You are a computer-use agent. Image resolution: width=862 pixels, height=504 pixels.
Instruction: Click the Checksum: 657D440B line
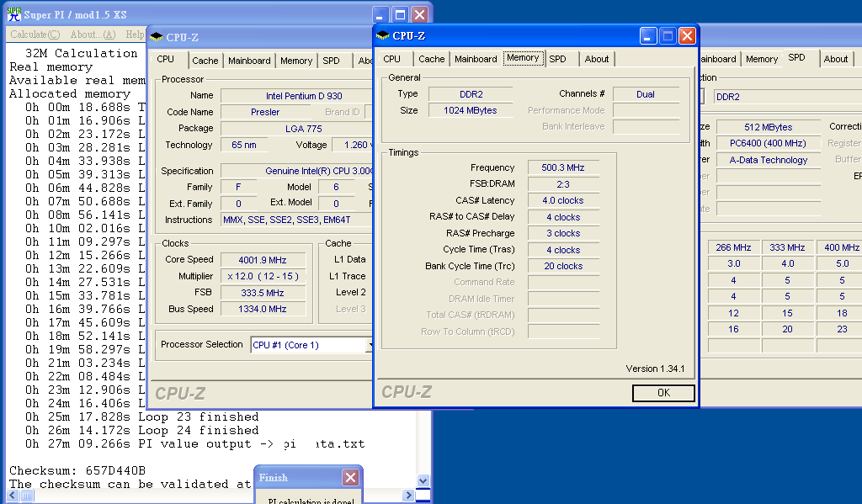(x=77, y=470)
